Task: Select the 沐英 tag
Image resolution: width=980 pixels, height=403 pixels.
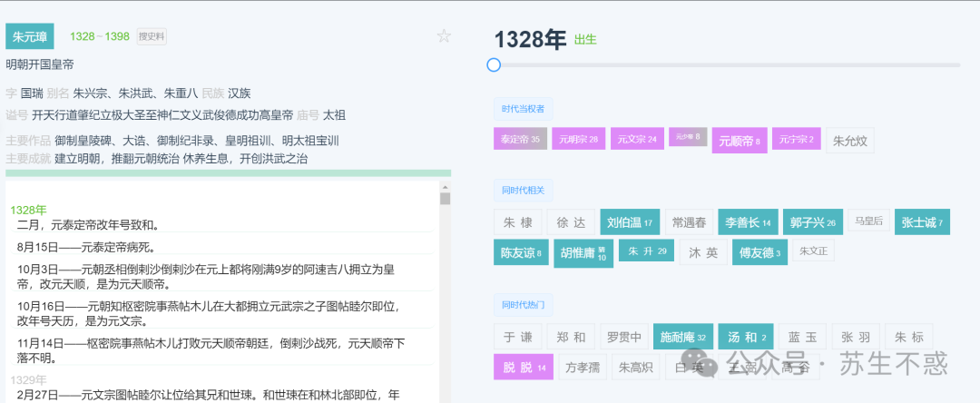Action: pos(703,252)
